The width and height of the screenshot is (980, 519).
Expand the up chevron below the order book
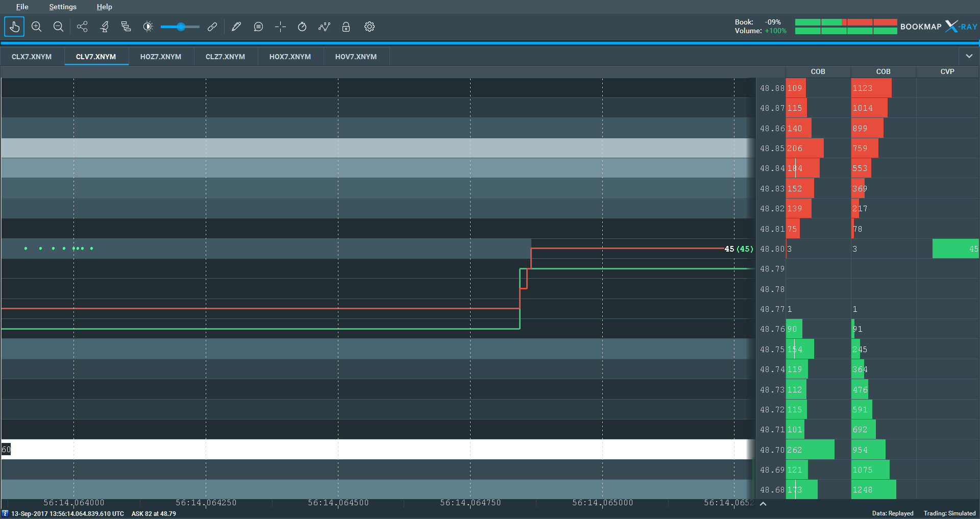(x=763, y=504)
